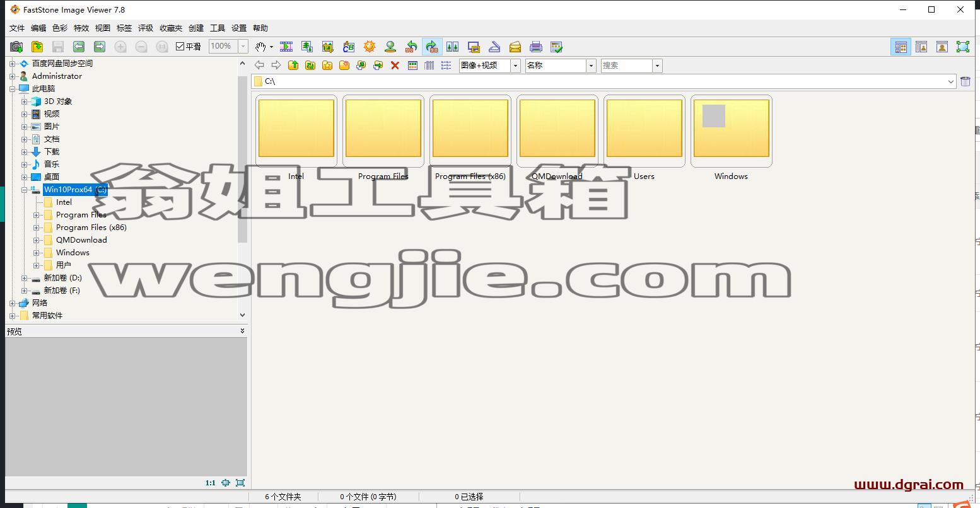Open the settings checklist icon
980x508 pixels.
(x=557, y=47)
